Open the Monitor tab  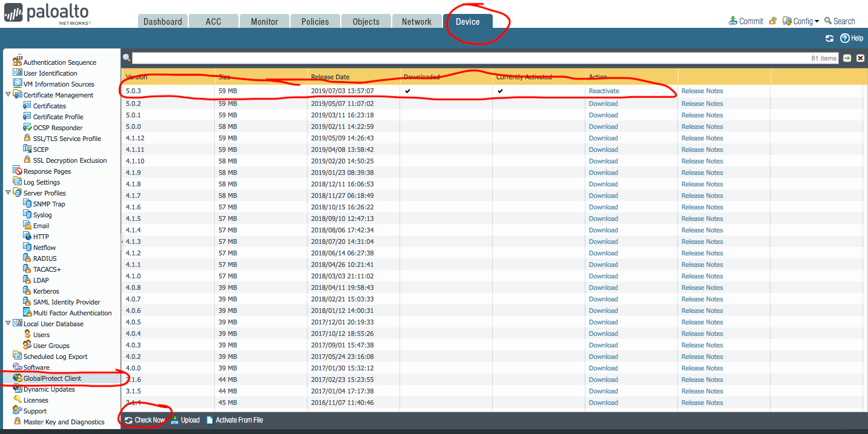264,22
